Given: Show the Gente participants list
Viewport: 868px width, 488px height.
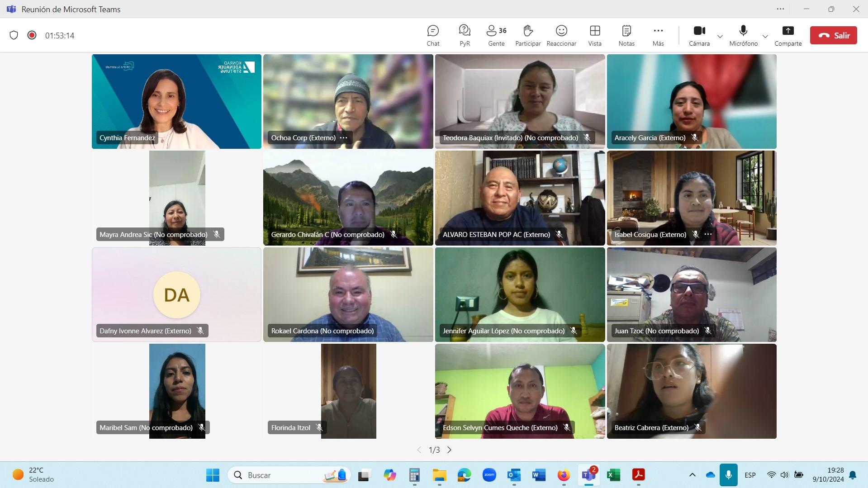Looking at the screenshot, I should [x=496, y=35].
